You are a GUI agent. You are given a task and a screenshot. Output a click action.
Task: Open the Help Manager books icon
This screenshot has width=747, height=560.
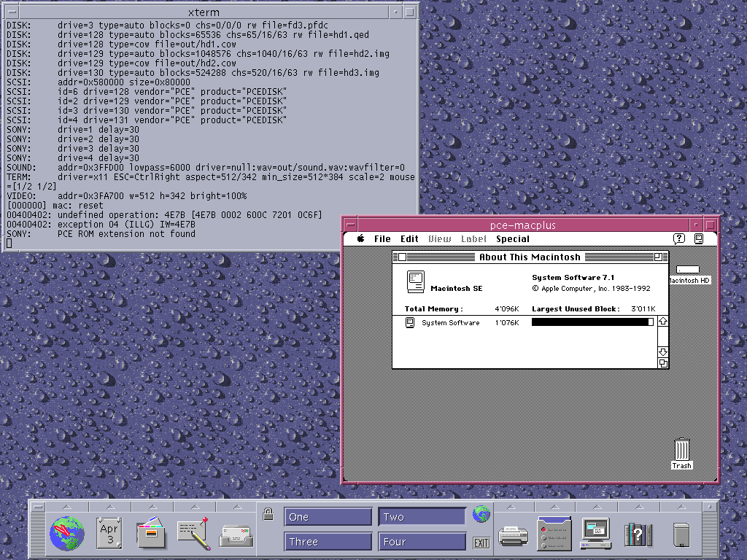click(638, 534)
